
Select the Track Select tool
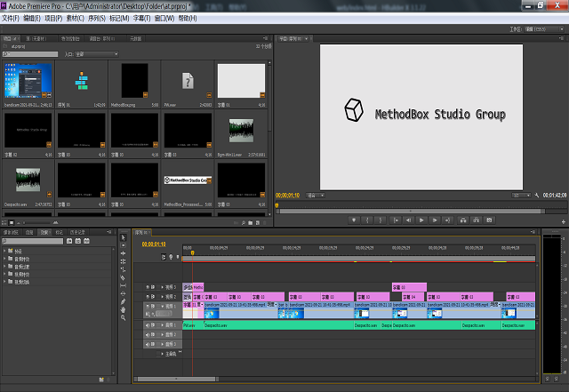pos(123,245)
